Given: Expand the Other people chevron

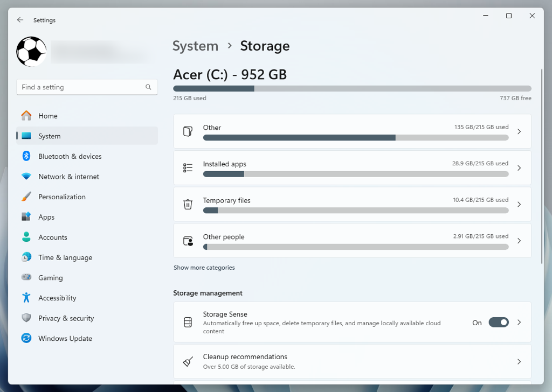Looking at the screenshot, I should [x=519, y=241].
